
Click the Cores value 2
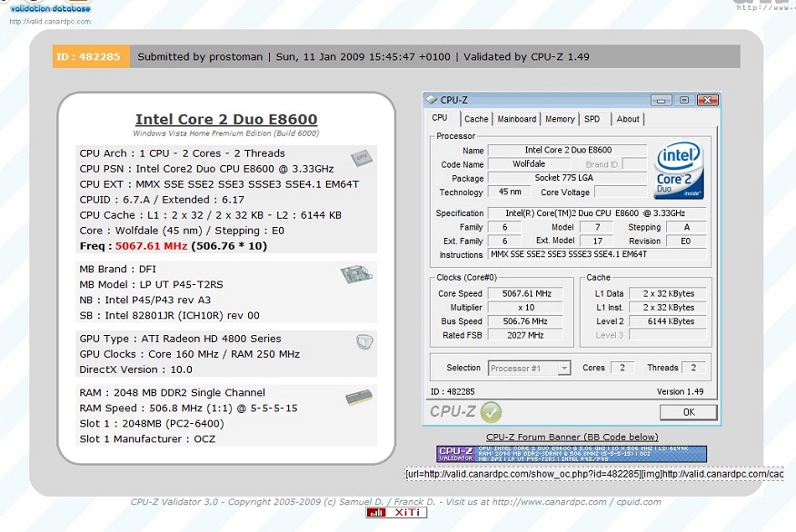point(622,368)
